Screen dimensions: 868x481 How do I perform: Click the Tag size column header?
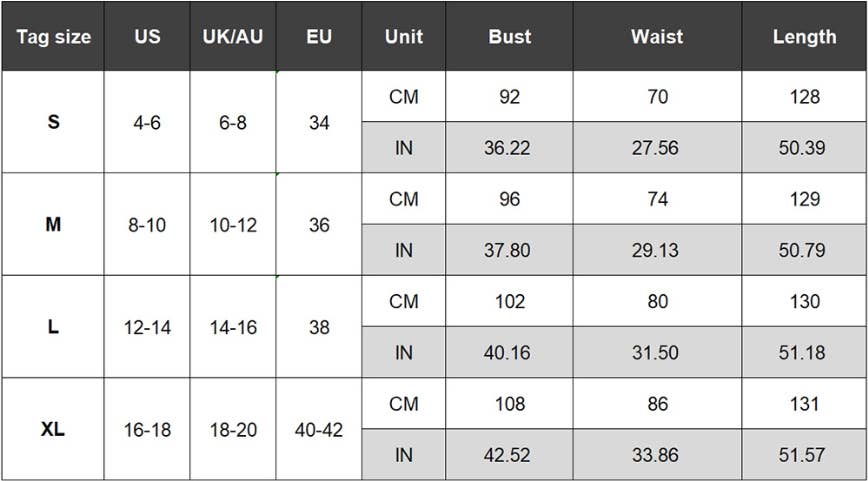(x=53, y=37)
